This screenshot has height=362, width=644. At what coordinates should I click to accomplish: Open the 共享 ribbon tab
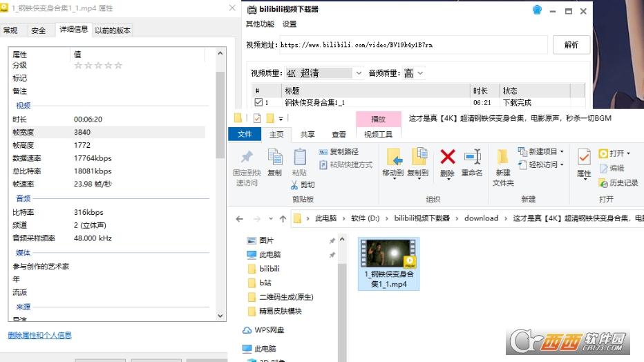[x=307, y=134]
